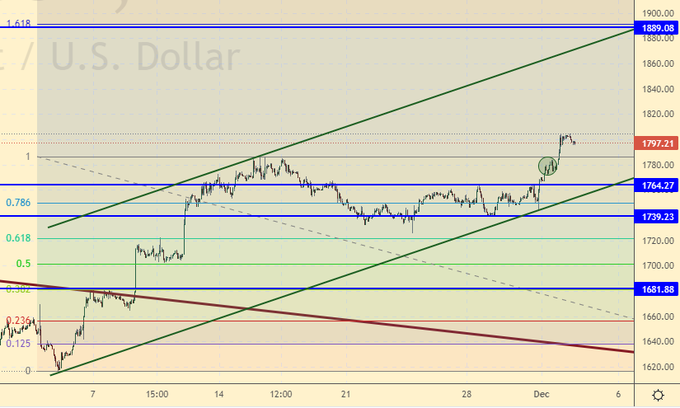Click the 0.618 Fibonacci level label
The width and height of the screenshot is (680, 408).
tap(19, 238)
